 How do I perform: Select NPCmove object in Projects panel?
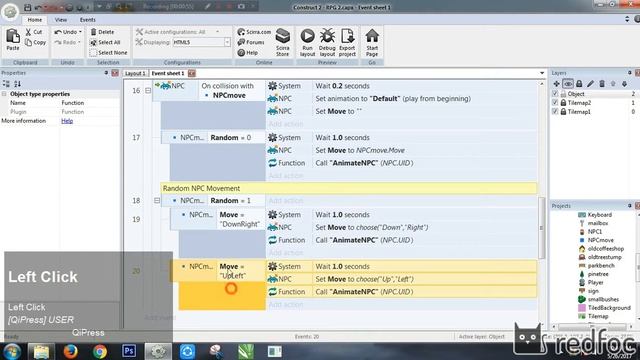click(x=600, y=240)
